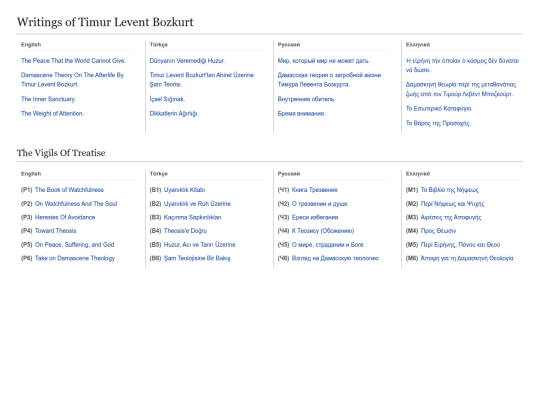Click 'Türkçe' header in Vigils section

click(x=159, y=174)
